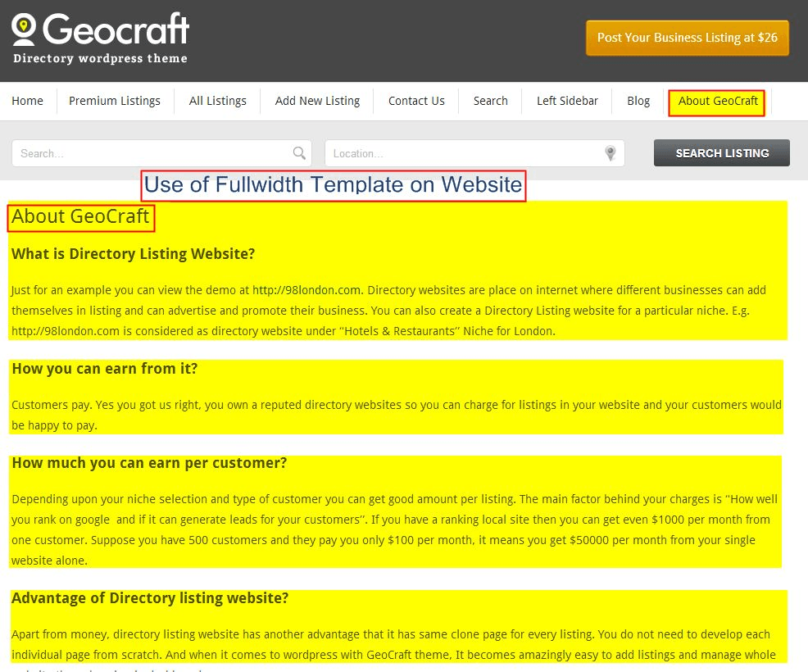Open the Home menu item
808x672 pixels.
pos(27,101)
